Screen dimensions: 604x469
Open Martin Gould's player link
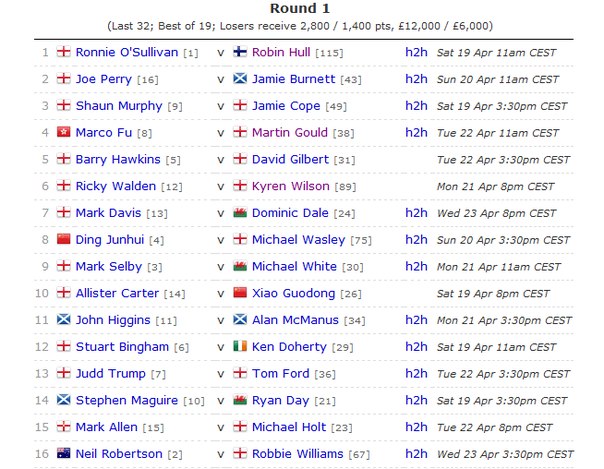pos(290,132)
